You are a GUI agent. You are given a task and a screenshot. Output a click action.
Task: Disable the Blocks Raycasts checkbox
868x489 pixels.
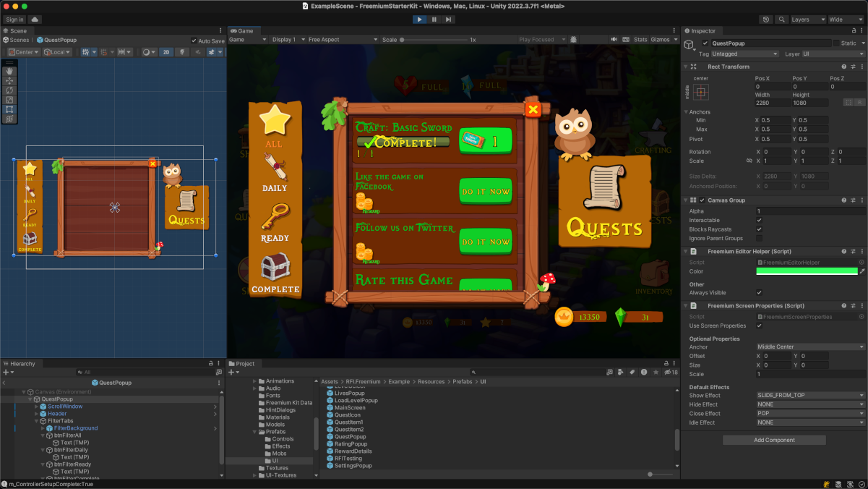759,229
